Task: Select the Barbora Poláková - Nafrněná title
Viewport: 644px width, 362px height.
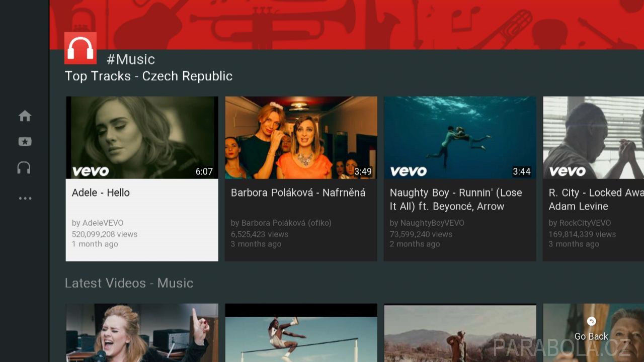Action: click(298, 193)
